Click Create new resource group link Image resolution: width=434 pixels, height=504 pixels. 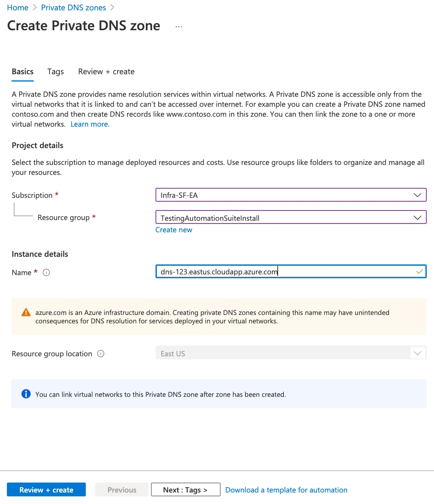pyautogui.click(x=174, y=230)
